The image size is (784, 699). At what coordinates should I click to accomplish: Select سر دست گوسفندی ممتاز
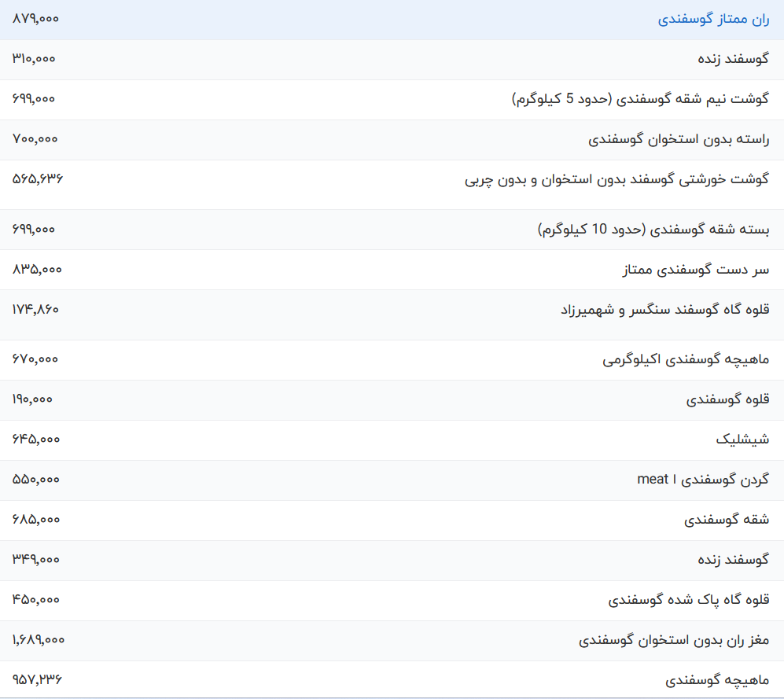pyautogui.click(x=695, y=270)
